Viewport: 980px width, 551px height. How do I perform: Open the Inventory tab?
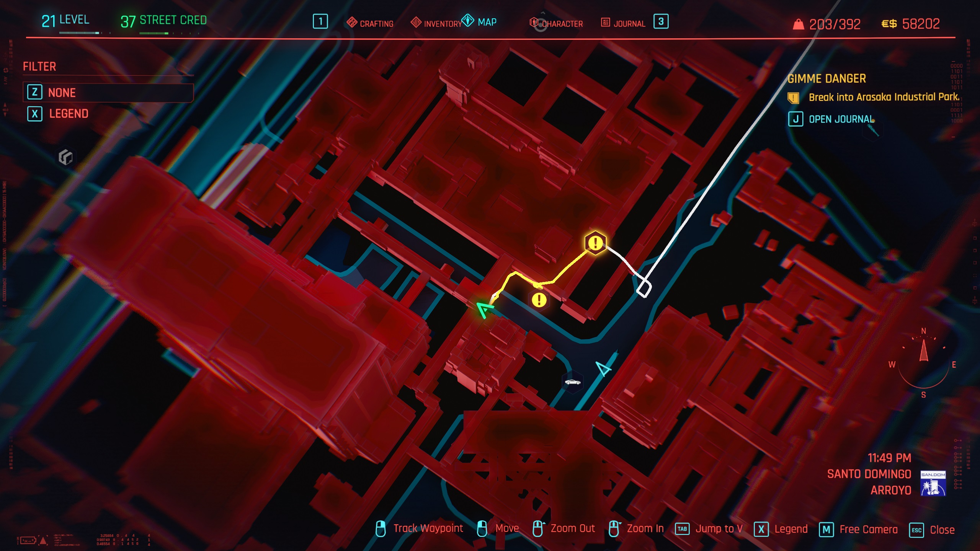tap(436, 23)
